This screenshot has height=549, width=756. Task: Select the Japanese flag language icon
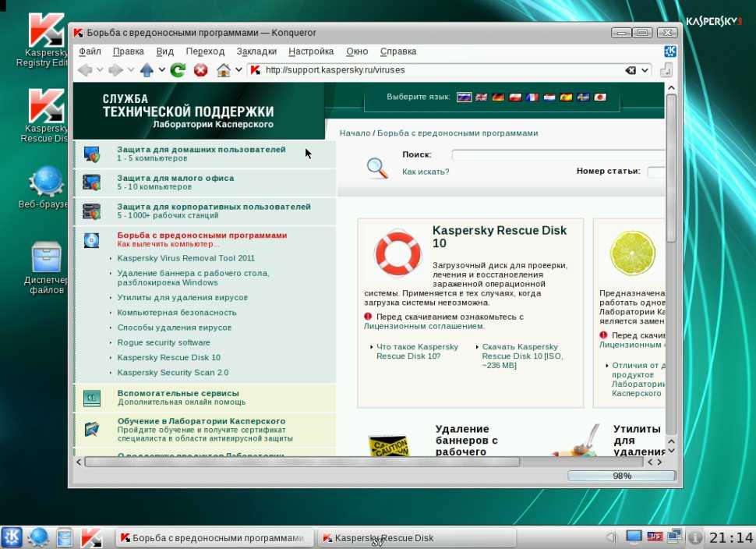click(600, 97)
